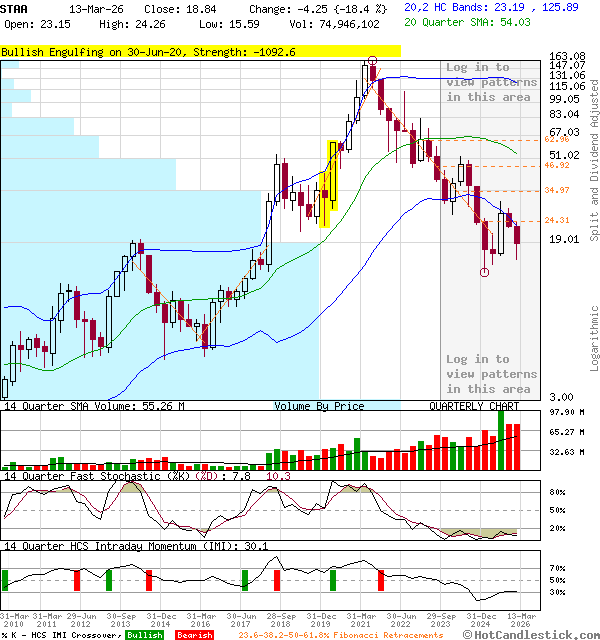Click the Volume By Price label
This screenshot has width=600, height=640.
coord(319,406)
